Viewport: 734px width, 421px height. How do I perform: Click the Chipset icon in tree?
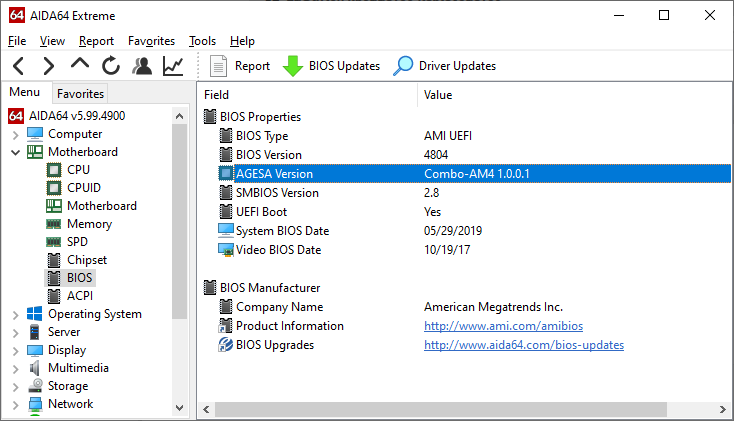(54, 260)
